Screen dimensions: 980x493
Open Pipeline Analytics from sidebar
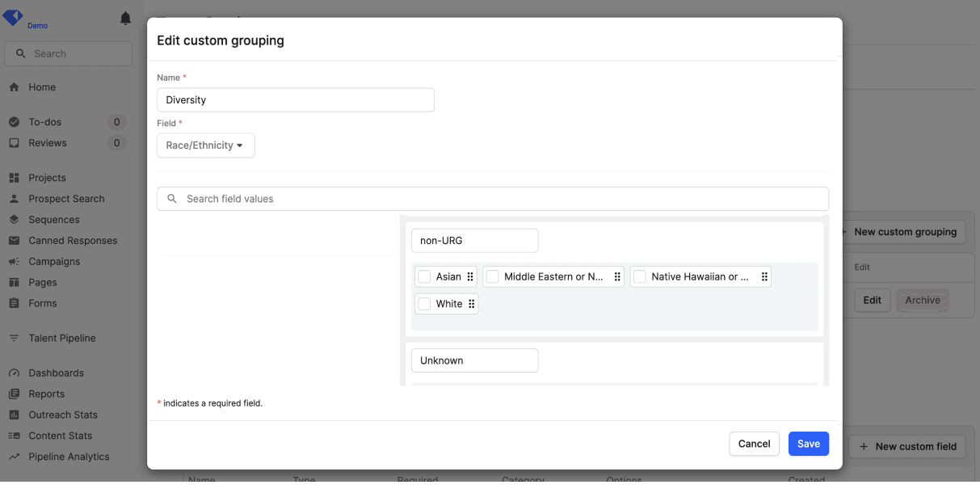point(69,457)
